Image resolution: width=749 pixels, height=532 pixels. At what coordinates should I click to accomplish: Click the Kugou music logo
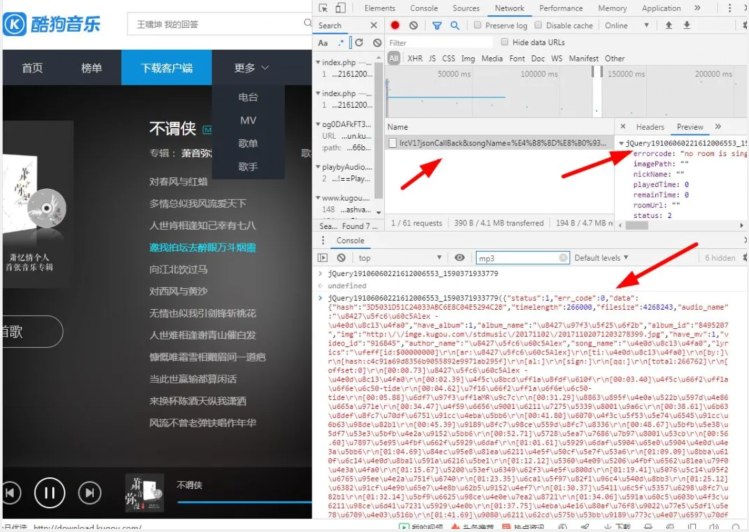point(52,24)
